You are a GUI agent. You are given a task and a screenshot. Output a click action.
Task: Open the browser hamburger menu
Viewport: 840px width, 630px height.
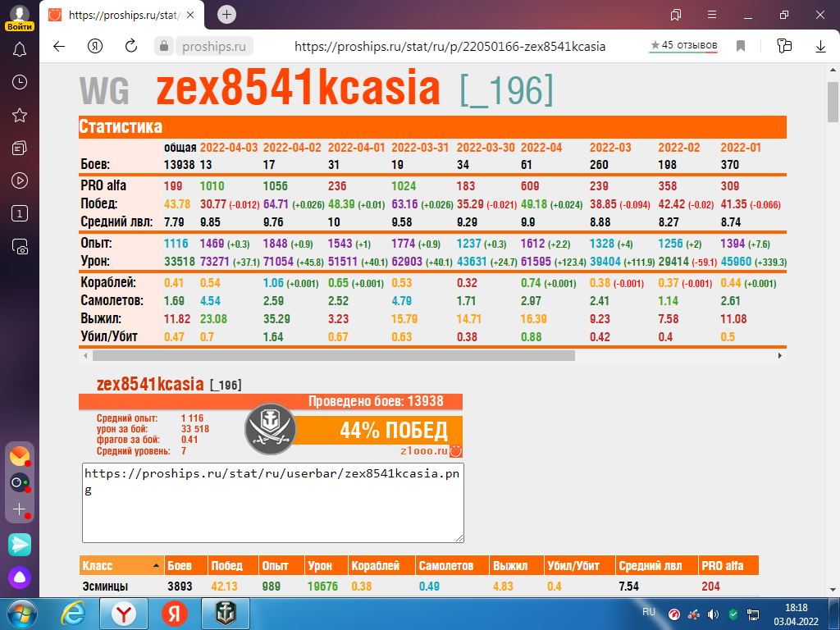pyautogui.click(x=712, y=15)
